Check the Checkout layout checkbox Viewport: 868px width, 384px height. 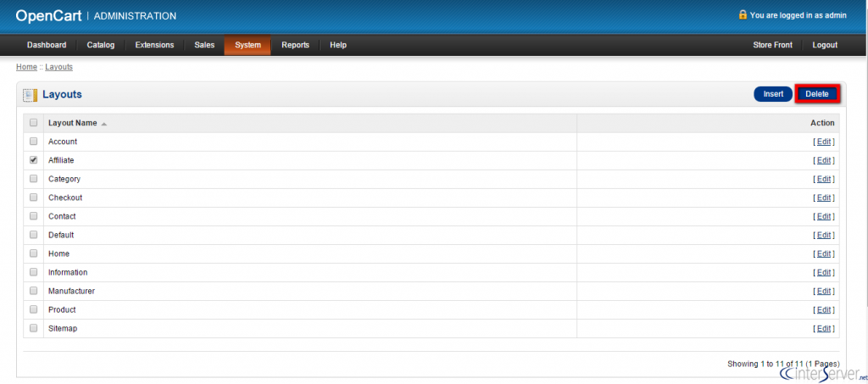point(33,197)
